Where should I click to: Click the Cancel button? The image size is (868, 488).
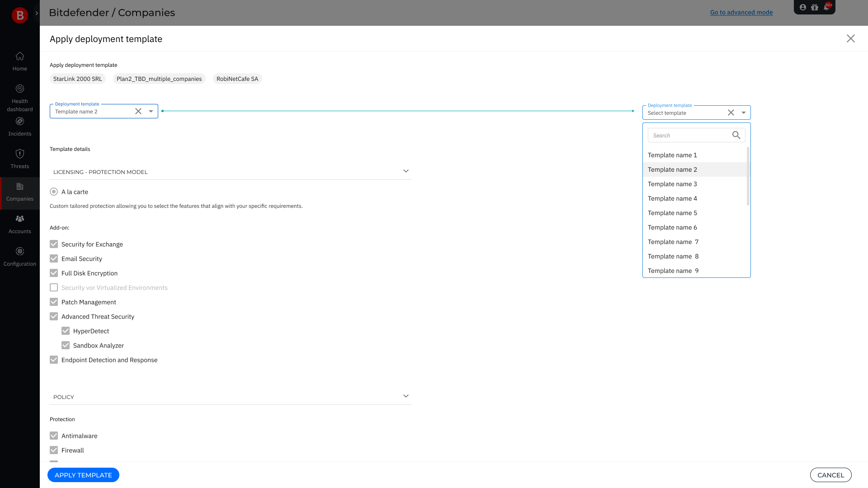(x=830, y=475)
